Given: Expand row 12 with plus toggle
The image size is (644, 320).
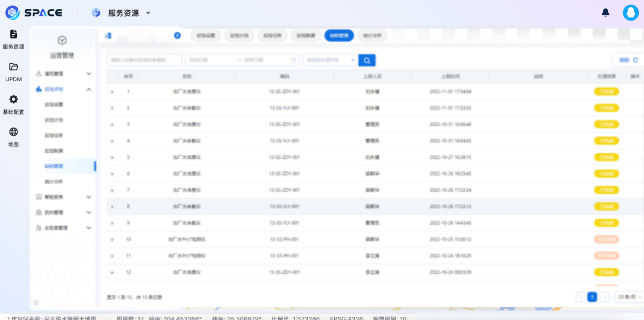Looking at the screenshot, I should click(x=112, y=272).
